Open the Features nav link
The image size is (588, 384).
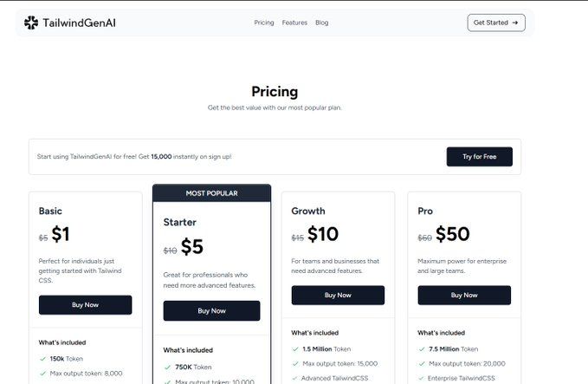pyautogui.click(x=294, y=23)
